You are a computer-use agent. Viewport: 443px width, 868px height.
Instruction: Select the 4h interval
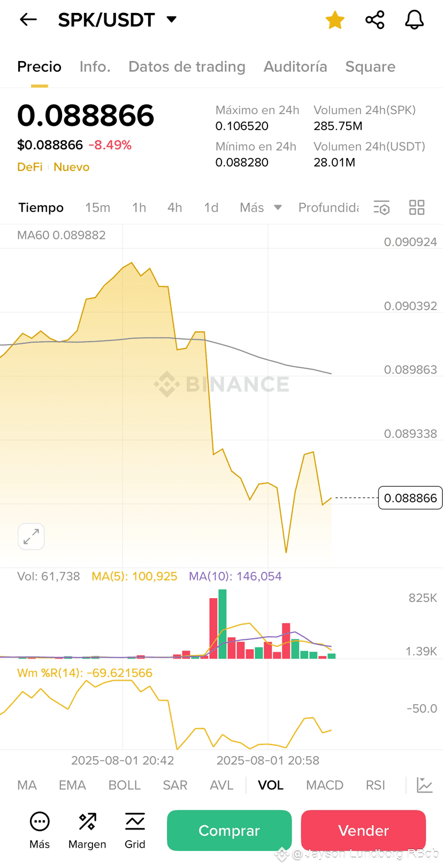[174, 207]
